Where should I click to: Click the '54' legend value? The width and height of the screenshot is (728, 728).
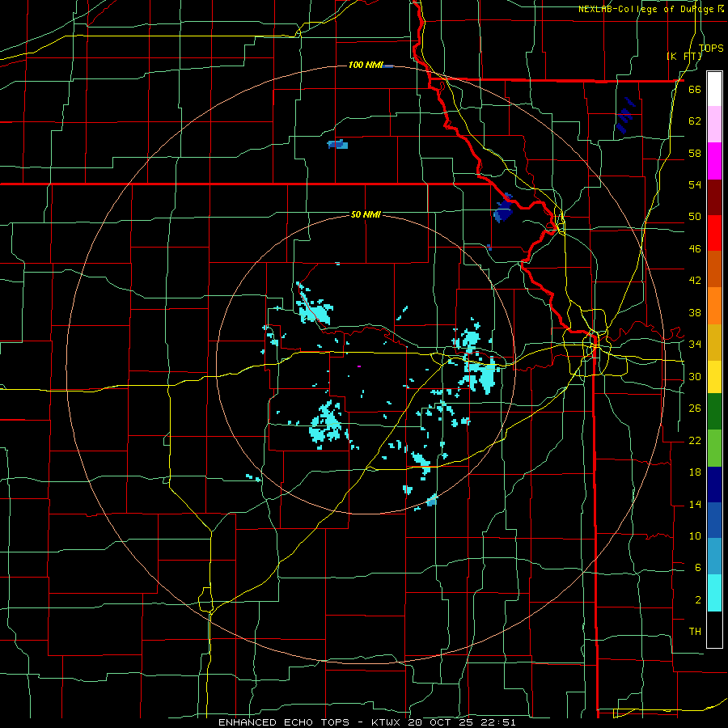pos(695,184)
